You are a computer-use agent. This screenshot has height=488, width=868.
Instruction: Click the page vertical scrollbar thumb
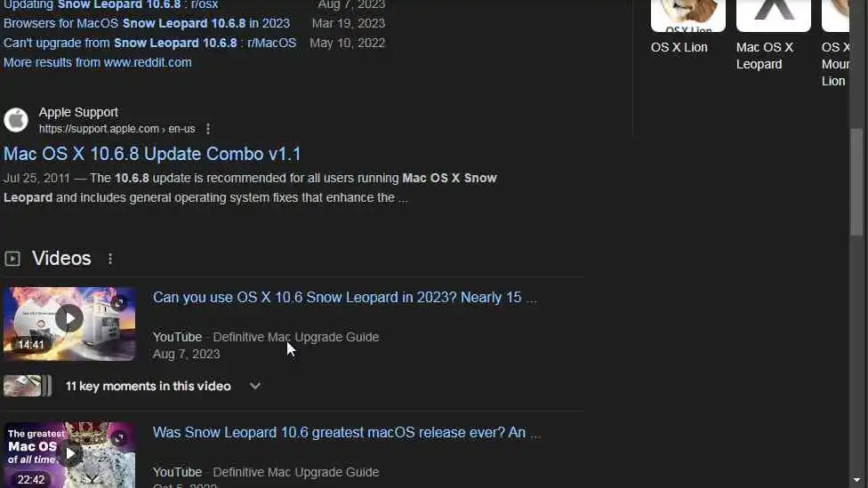[x=856, y=182]
